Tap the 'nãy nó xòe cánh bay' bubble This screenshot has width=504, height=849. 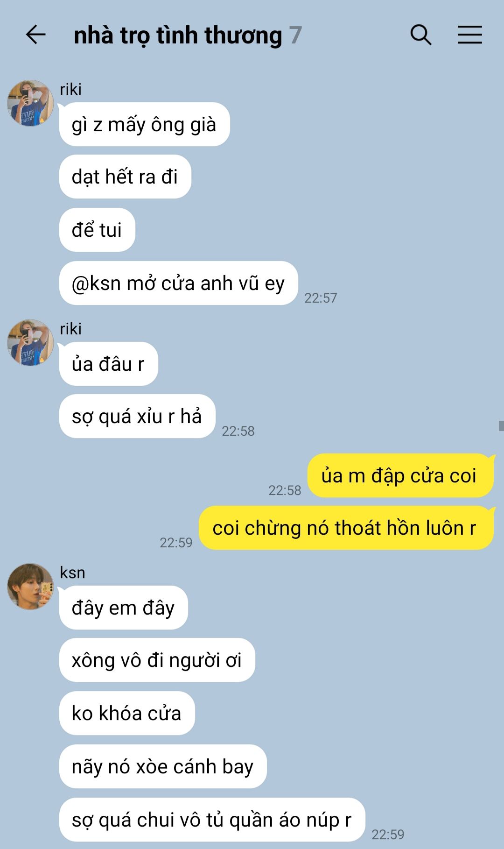pyautogui.click(x=162, y=766)
